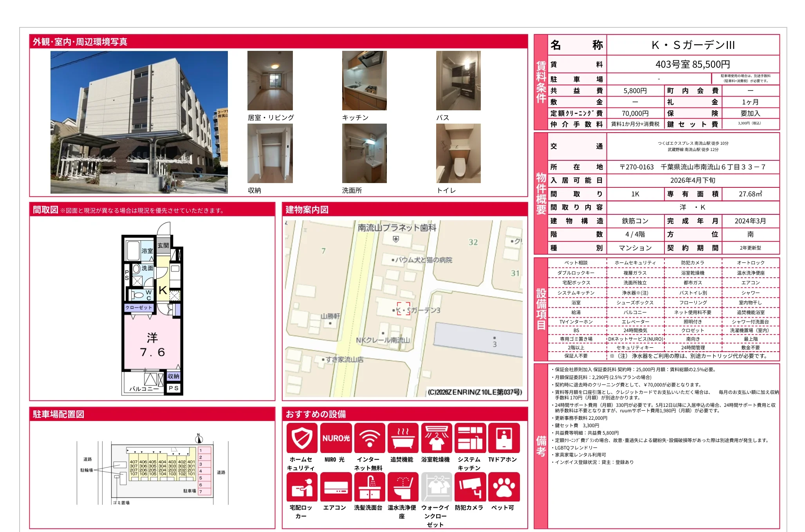
Task: Click the air conditioner icon
Action: click(x=336, y=487)
